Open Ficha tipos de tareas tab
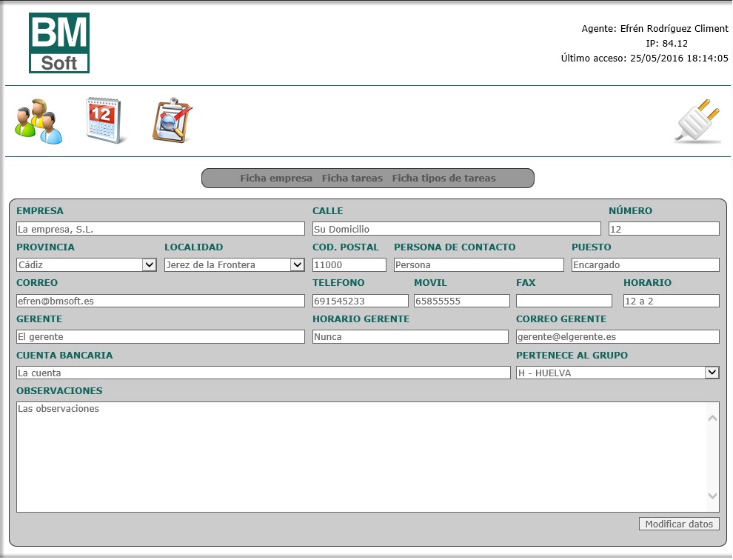This screenshot has width=733, height=560. point(444,179)
